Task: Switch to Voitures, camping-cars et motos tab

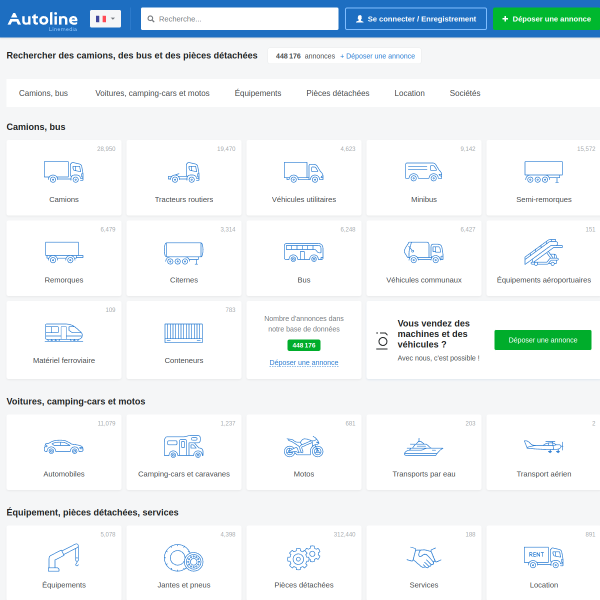Action: pos(152,93)
